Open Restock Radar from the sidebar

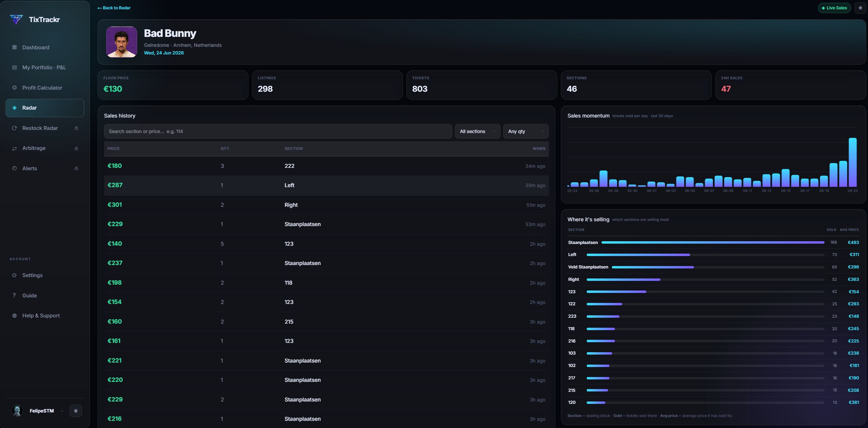pyautogui.click(x=45, y=128)
